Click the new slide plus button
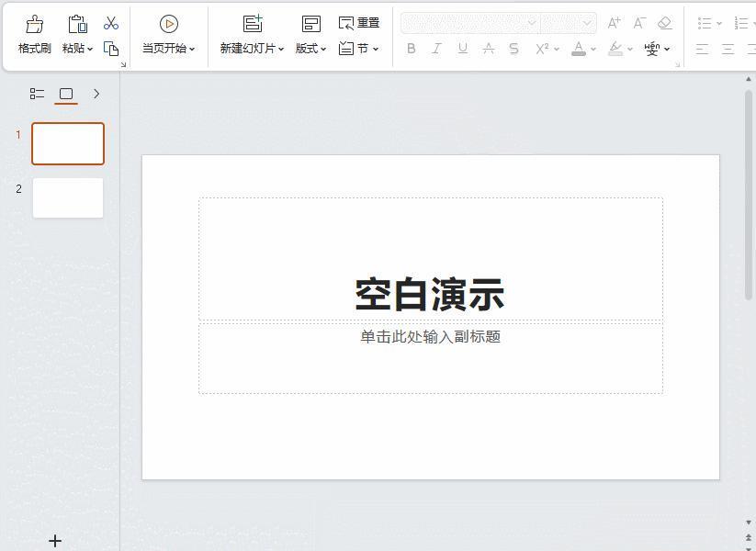This screenshot has width=756, height=551. tap(55, 541)
